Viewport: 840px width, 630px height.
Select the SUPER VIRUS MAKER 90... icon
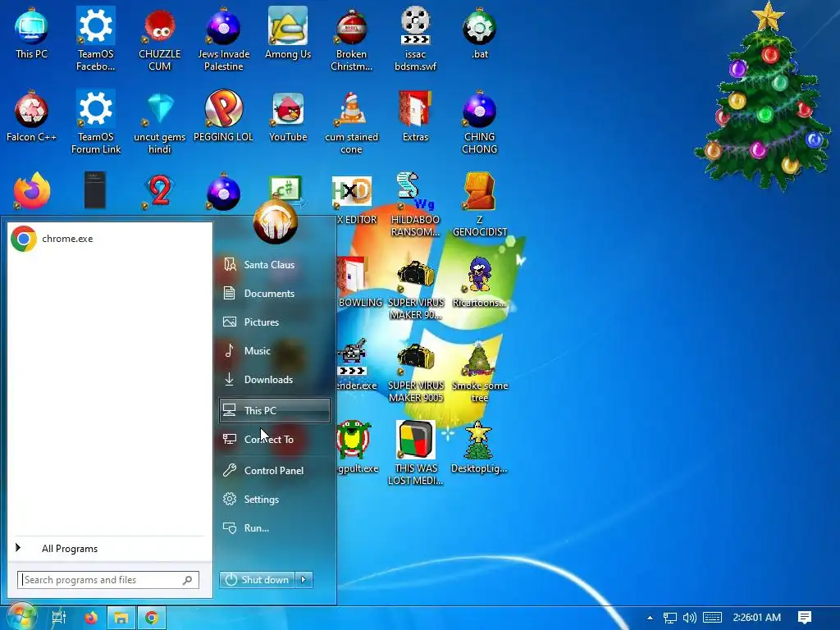(416, 288)
